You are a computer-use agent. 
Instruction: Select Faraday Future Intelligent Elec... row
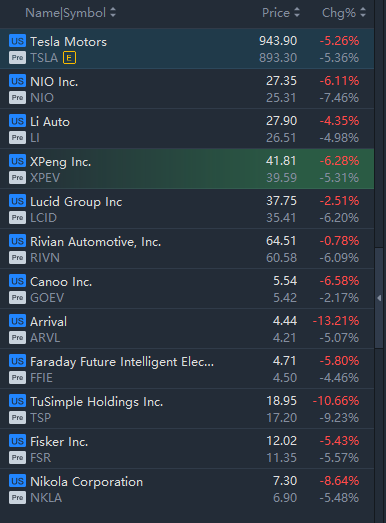(x=187, y=369)
